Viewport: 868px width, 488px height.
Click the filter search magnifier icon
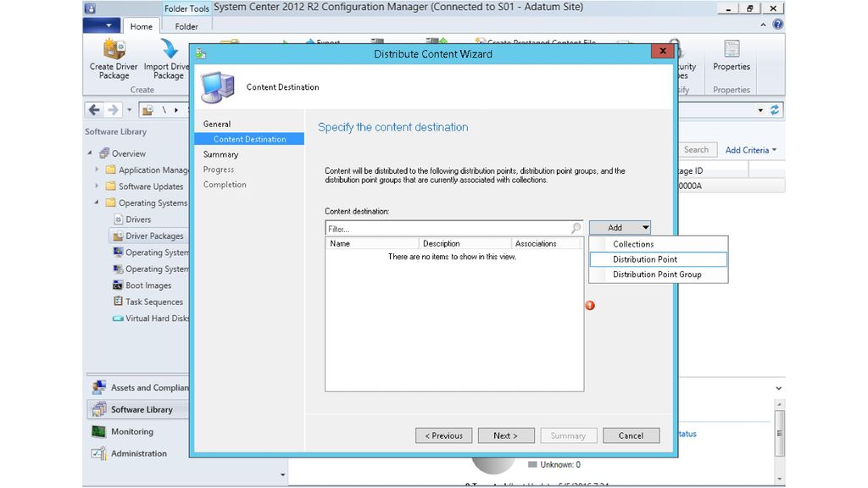tap(576, 227)
